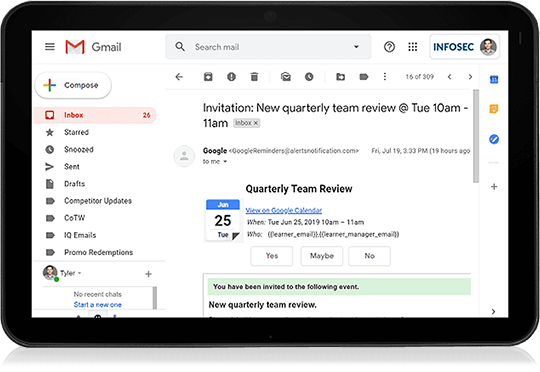
Task: Respond Yes to the invitation
Action: point(272,256)
